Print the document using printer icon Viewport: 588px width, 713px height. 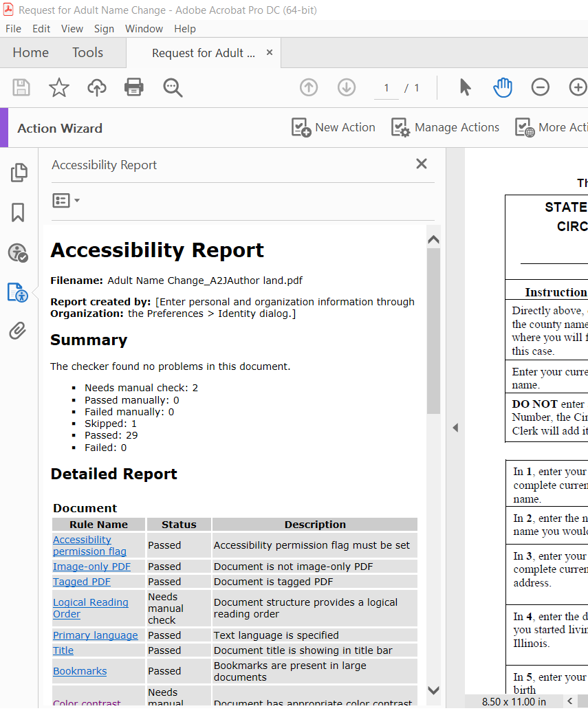[x=134, y=87]
